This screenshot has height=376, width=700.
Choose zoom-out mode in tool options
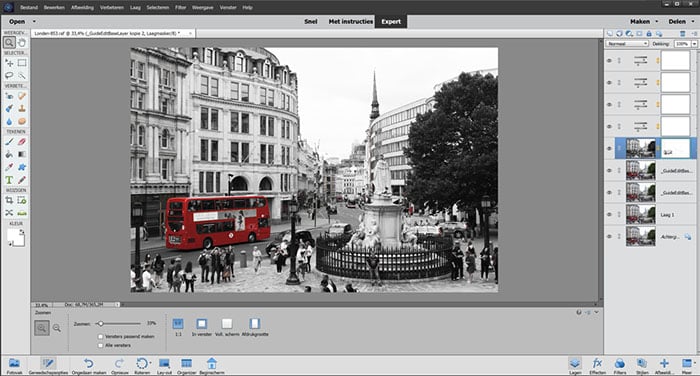(x=57, y=328)
